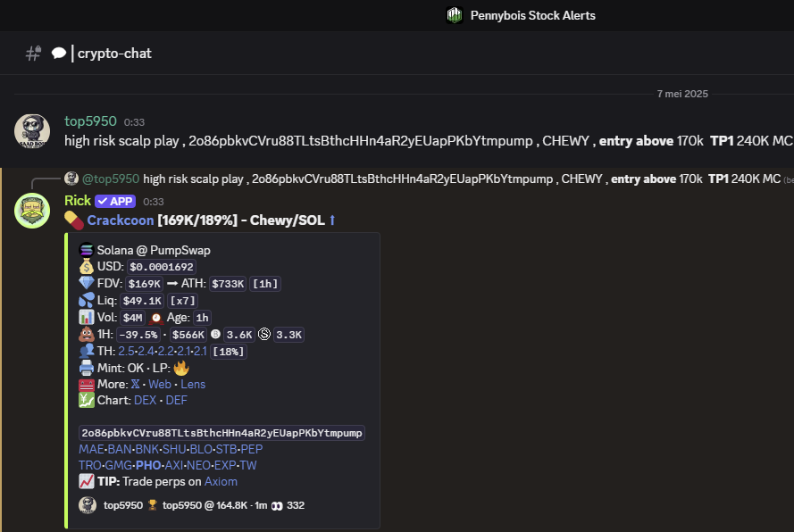Click the B circle icon before 3.6K

click(x=215, y=334)
